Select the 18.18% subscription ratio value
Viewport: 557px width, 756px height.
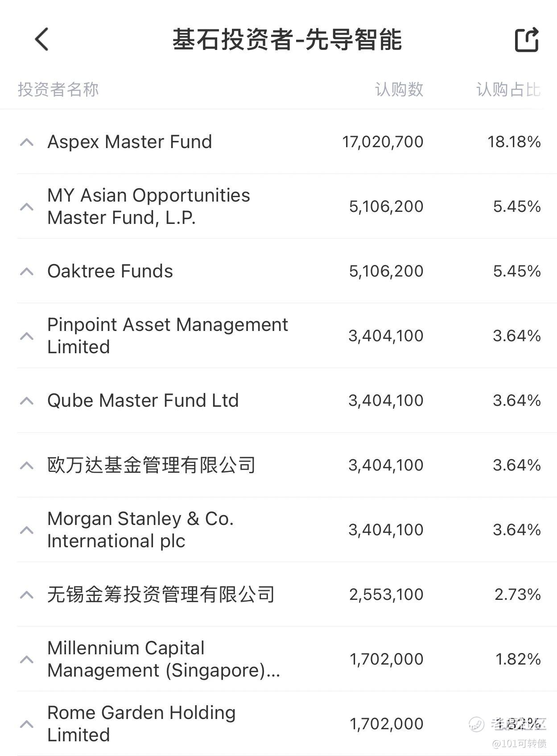pyautogui.click(x=514, y=142)
